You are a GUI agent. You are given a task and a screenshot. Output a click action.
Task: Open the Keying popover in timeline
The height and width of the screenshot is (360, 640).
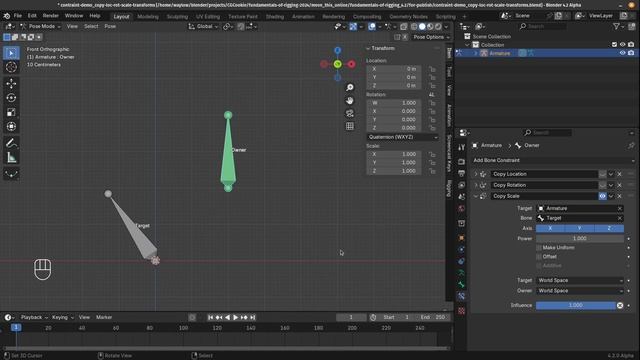click(x=62, y=318)
